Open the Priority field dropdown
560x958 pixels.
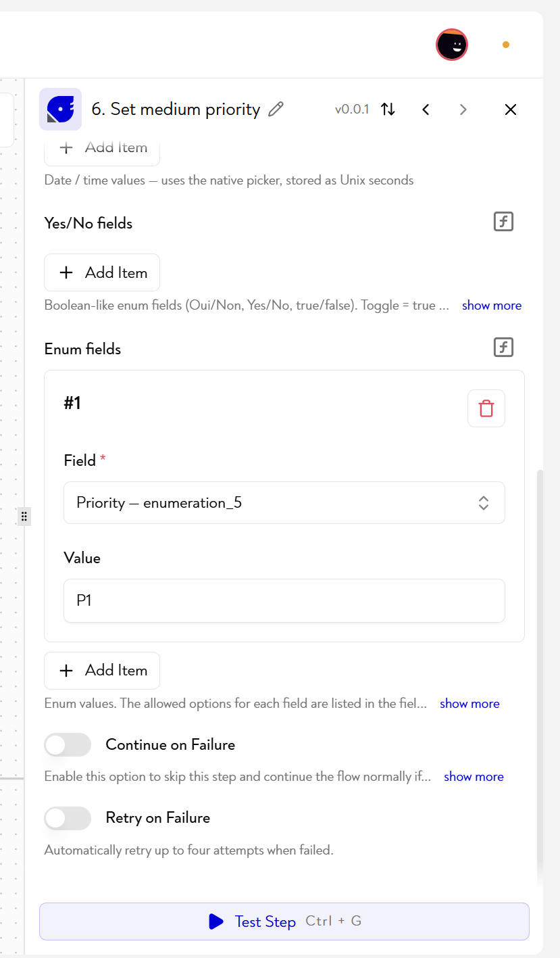(x=284, y=502)
